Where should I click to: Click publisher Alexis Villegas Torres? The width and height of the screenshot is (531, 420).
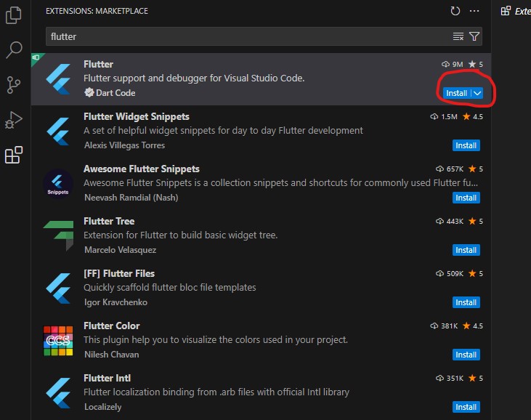click(x=125, y=145)
